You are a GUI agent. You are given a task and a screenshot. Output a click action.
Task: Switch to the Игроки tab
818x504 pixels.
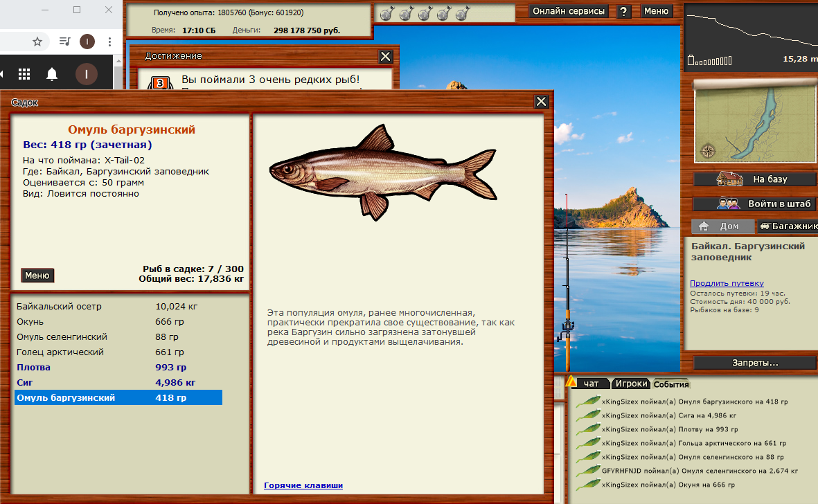pyautogui.click(x=631, y=384)
